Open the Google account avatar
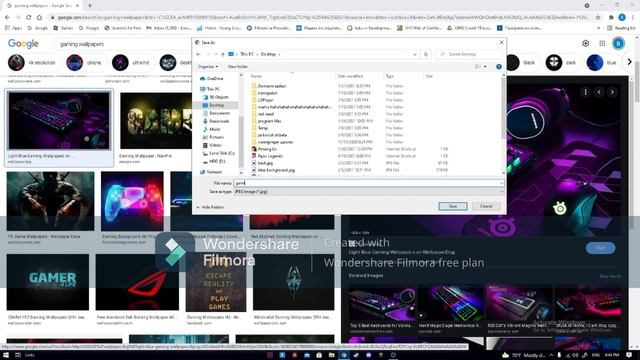The width and height of the screenshot is (640, 360). pyautogui.click(x=618, y=43)
